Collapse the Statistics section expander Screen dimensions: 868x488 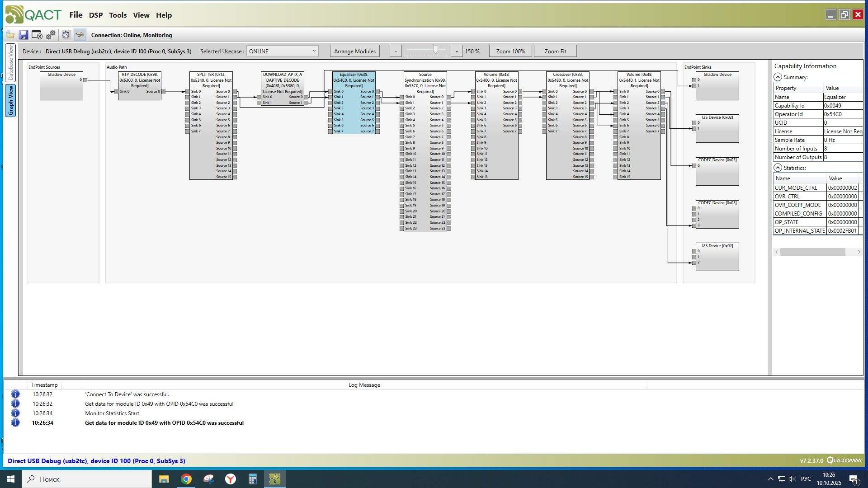click(778, 168)
